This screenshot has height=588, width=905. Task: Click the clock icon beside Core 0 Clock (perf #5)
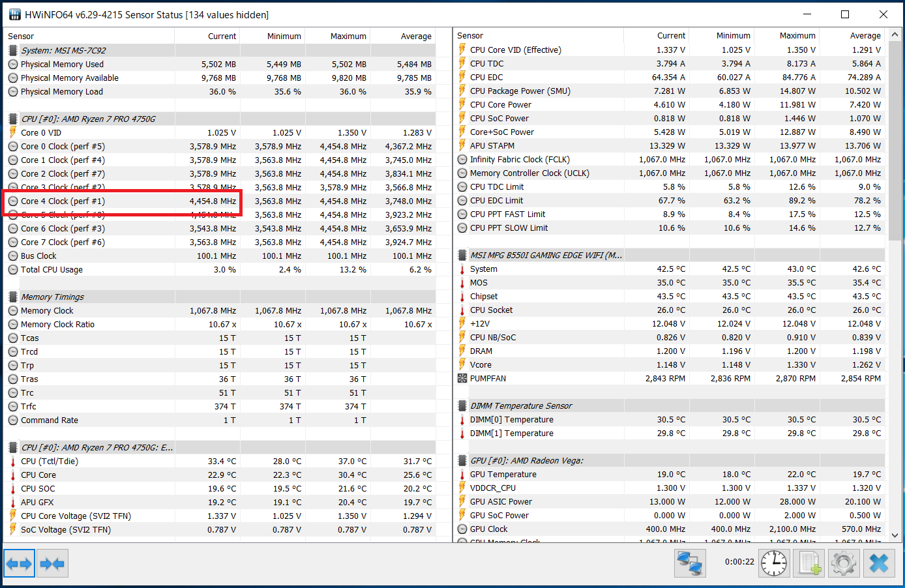(13, 146)
